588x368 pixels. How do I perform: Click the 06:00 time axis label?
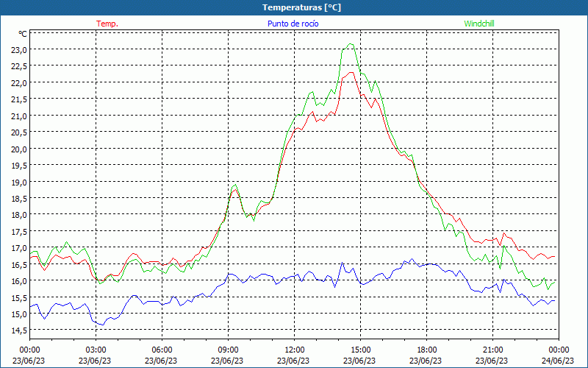(x=162, y=350)
